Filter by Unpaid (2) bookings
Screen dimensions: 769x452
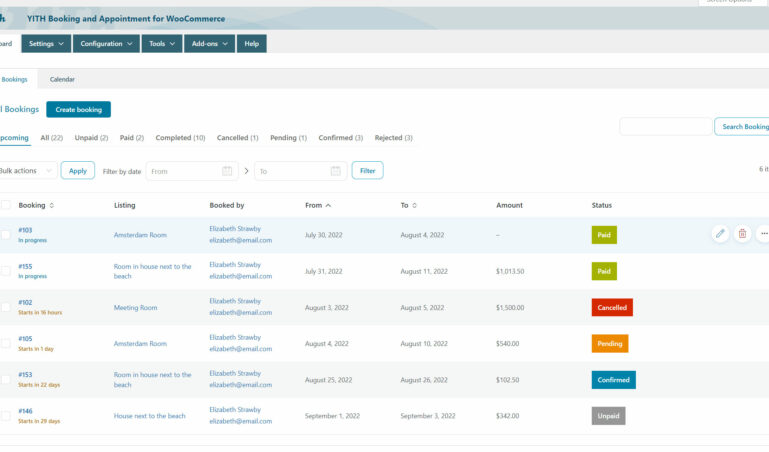point(91,138)
